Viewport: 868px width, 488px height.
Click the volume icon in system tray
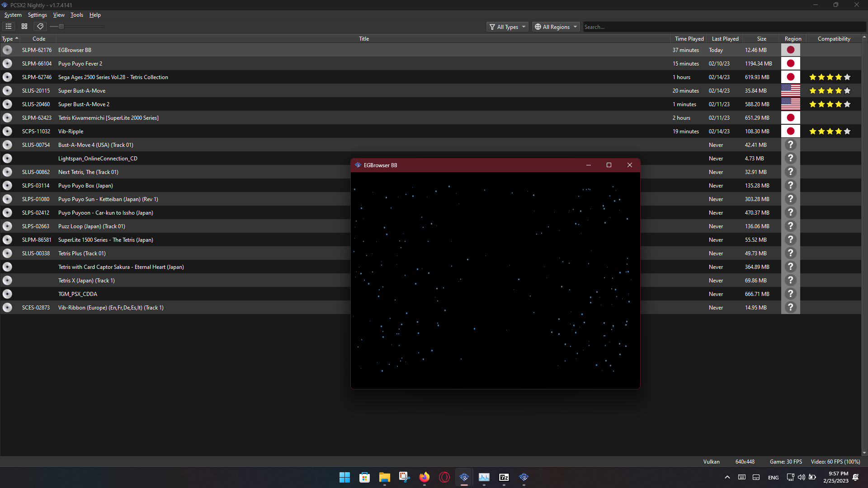tap(801, 477)
